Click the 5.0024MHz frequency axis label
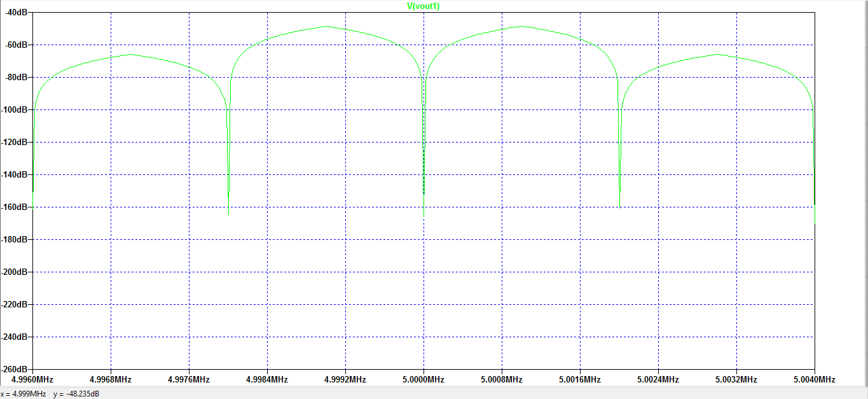This screenshot has width=868, height=399. pos(658,379)
